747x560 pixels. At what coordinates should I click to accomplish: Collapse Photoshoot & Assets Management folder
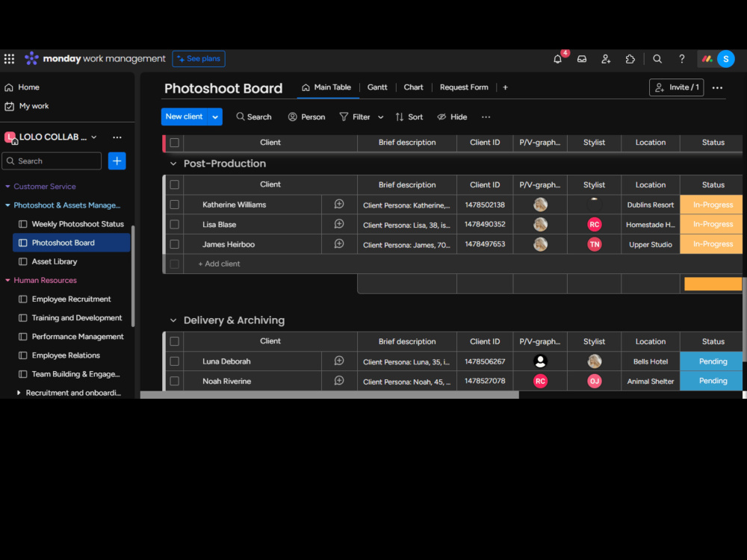click(x=7, y=205)
